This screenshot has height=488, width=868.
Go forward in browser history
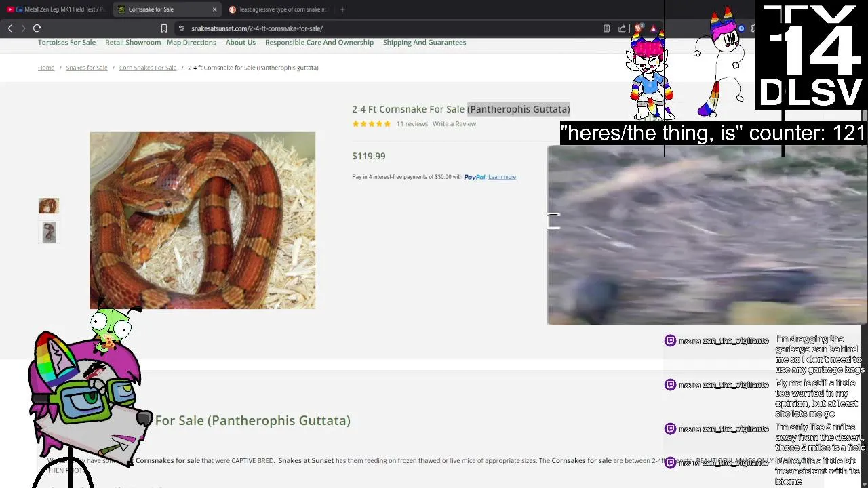(x=23, y=28)
